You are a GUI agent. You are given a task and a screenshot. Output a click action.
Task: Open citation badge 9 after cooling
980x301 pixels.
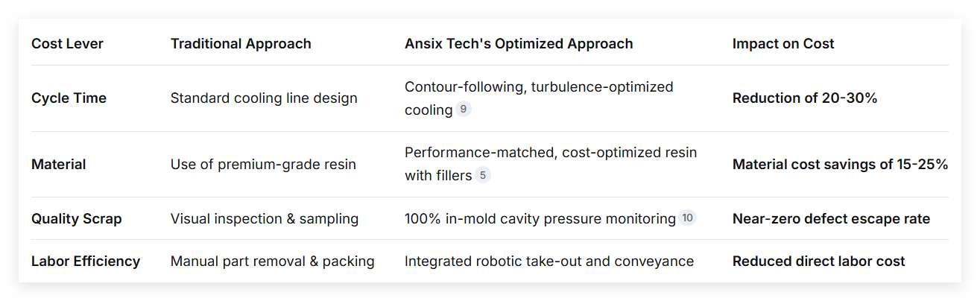coord(464,110)
